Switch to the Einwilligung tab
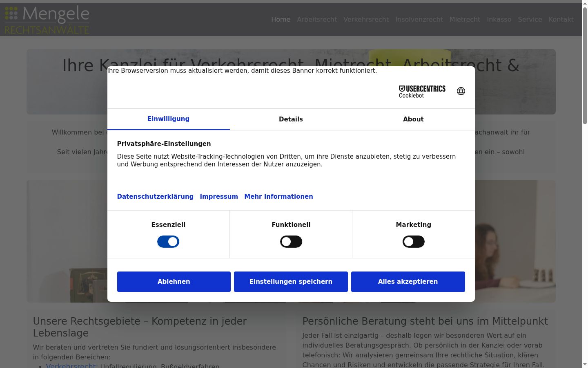The height and width of the screenshot is (368, 588). click(x=169, y=119)
